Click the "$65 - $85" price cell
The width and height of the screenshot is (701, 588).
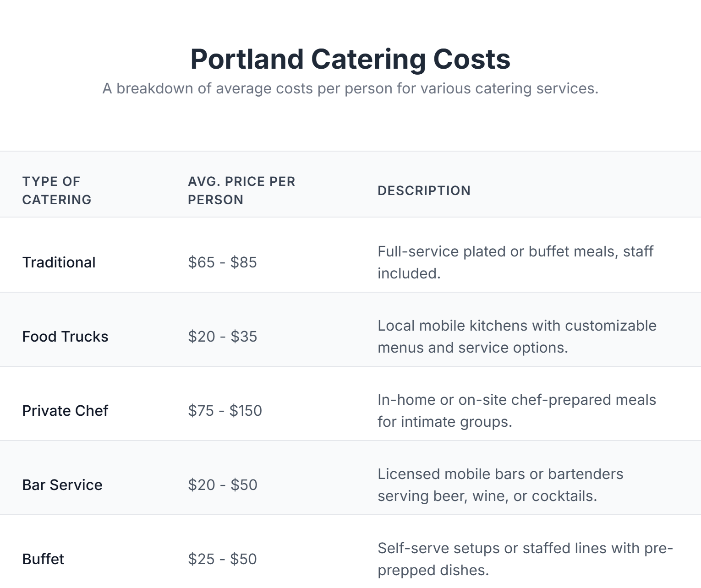tap(222, 262)
